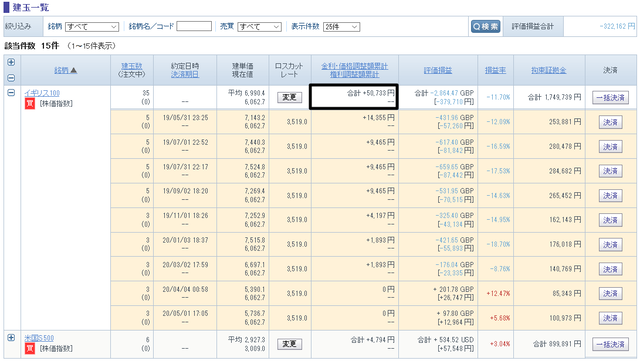Expand the 米国S500 position group
The width and height of the screenshot is (640, 361).
pyautogui.click(x=11, y=338)
